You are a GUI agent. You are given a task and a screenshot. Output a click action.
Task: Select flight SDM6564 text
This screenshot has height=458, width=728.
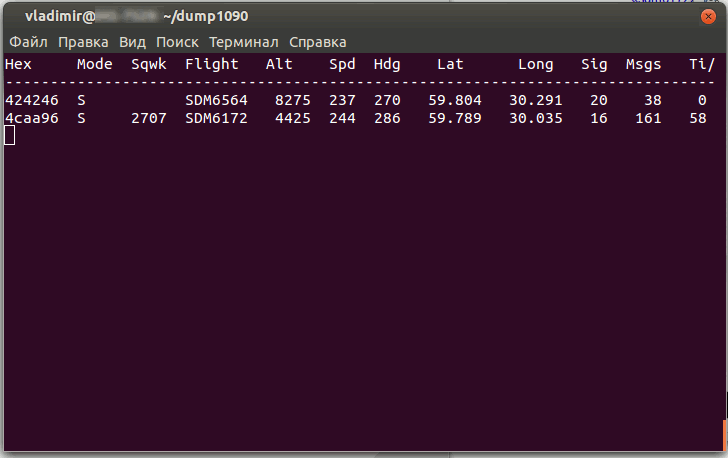coord(216,100)
